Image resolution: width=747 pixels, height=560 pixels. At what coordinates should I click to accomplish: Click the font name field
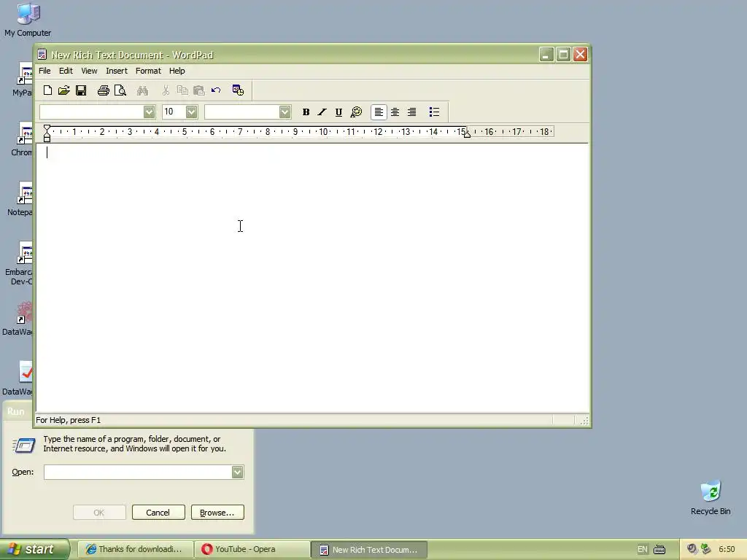(x=92, y=112)
